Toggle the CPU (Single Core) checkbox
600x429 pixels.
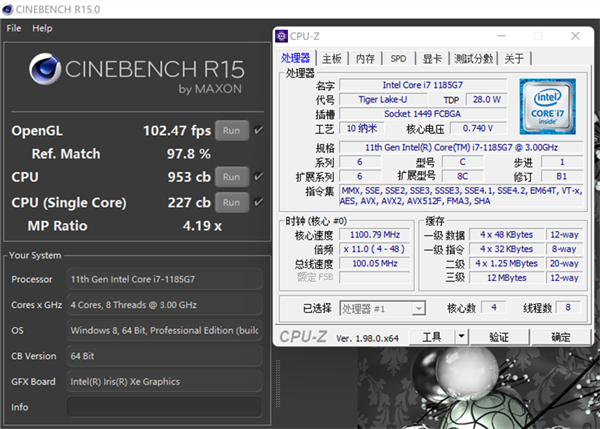pos(258,201)
